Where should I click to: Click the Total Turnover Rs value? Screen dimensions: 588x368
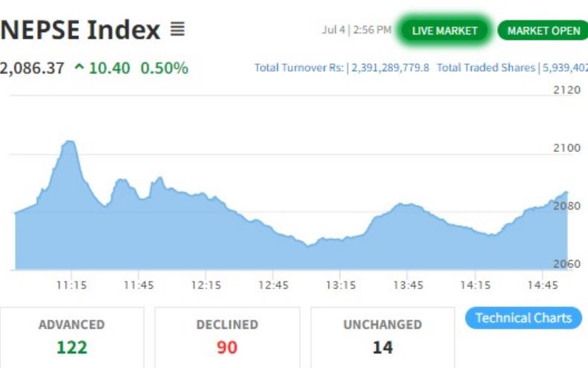tap(389, 68)
